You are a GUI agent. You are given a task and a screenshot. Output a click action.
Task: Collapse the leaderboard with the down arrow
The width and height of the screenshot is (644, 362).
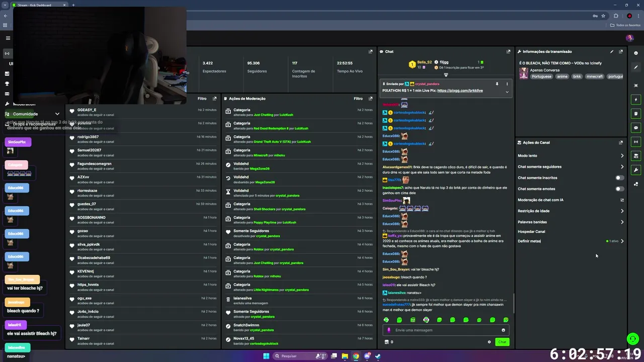[445, 75]
